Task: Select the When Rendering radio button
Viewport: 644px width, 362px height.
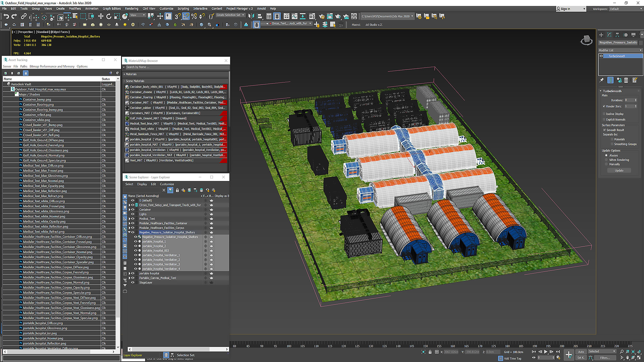Action: click(x=606, y=160)
